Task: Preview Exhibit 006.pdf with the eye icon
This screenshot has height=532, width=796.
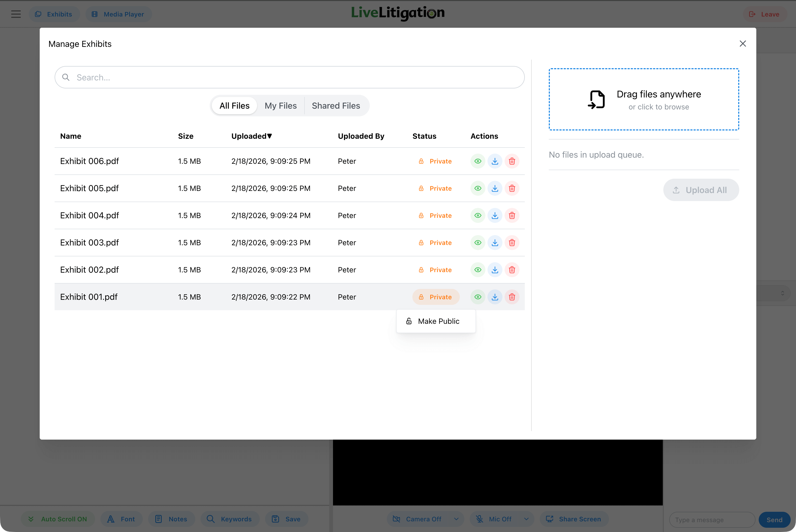Action: [478, 161]
